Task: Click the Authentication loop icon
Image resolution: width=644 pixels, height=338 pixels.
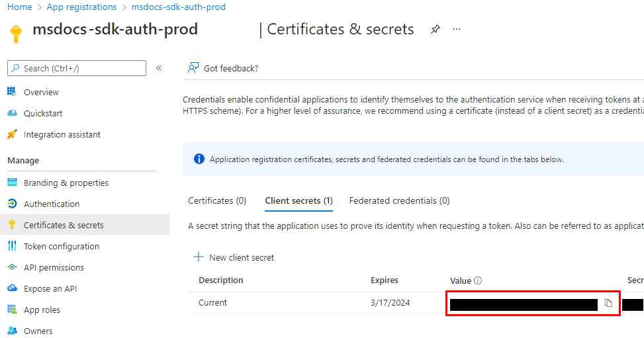Action: (12, 204)
